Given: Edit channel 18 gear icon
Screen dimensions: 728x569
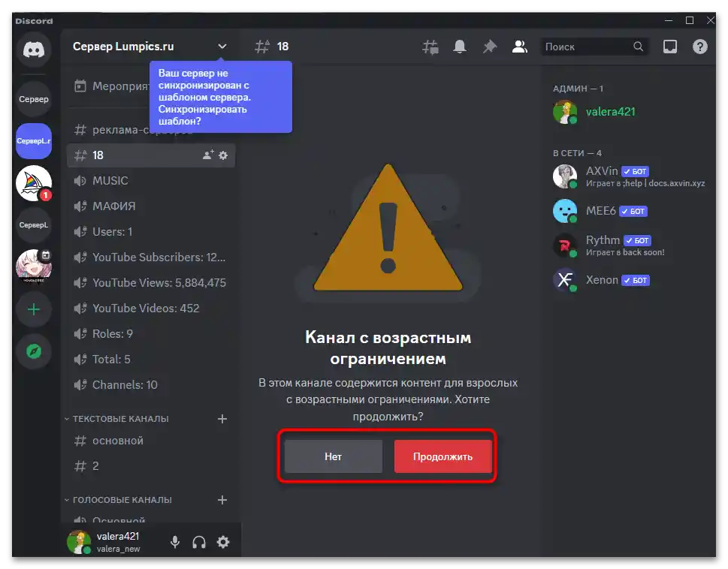Looking at the screenshot, I should [x=223, y=155].
